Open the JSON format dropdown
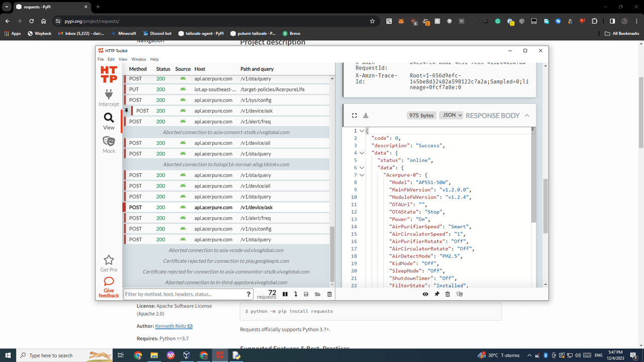644x362 pixels. [x=451, y=115]
